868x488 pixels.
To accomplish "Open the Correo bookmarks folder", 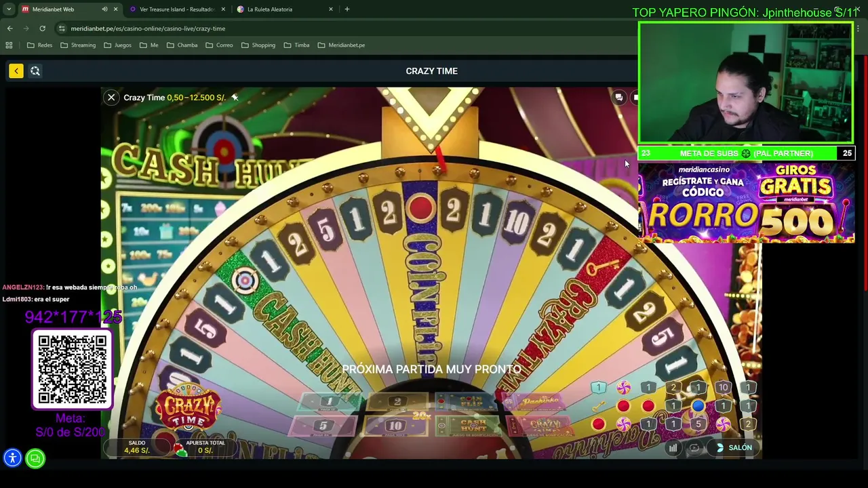I will [219, 45].
